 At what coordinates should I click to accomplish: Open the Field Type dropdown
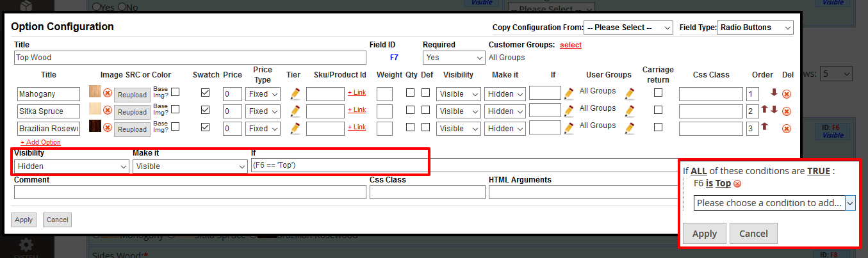[x=755, y=28]
